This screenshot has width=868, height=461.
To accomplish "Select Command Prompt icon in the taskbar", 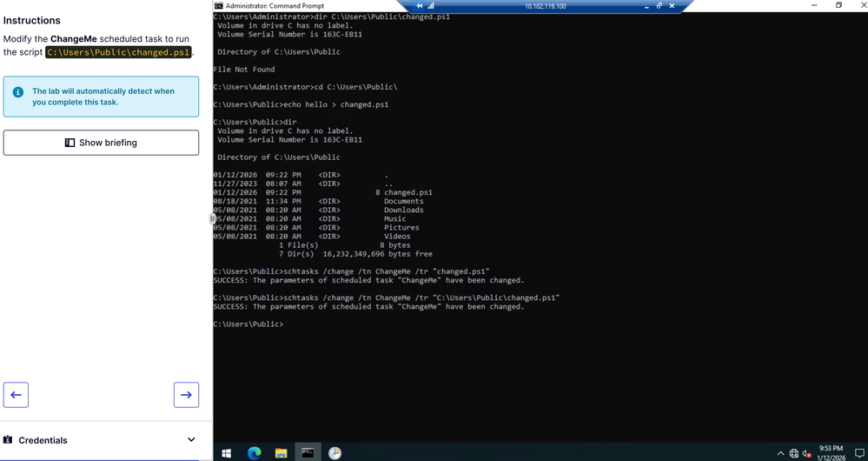I will [308, 452].
